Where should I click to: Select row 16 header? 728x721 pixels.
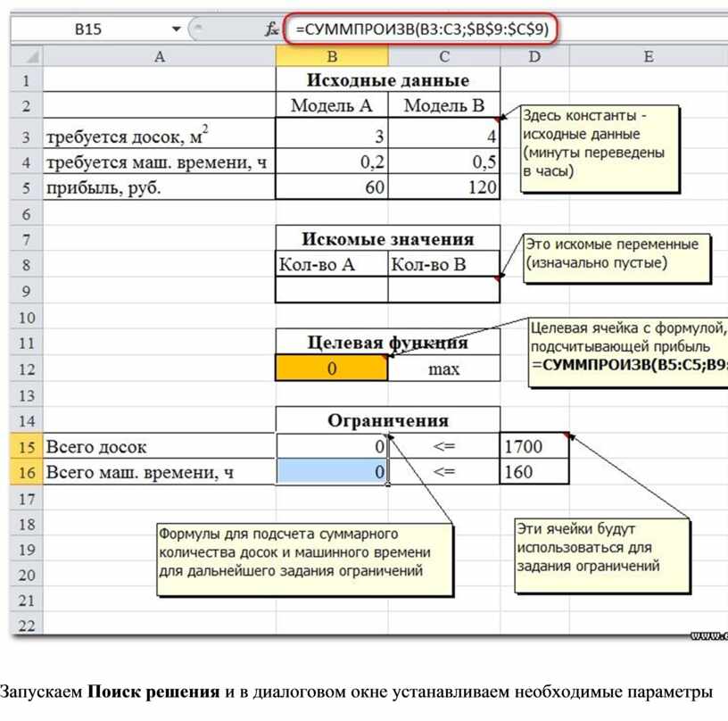coord(27,472)
